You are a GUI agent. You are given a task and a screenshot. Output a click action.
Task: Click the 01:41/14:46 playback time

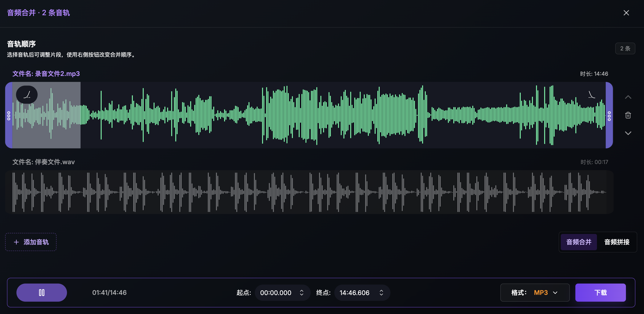(109, 292)
